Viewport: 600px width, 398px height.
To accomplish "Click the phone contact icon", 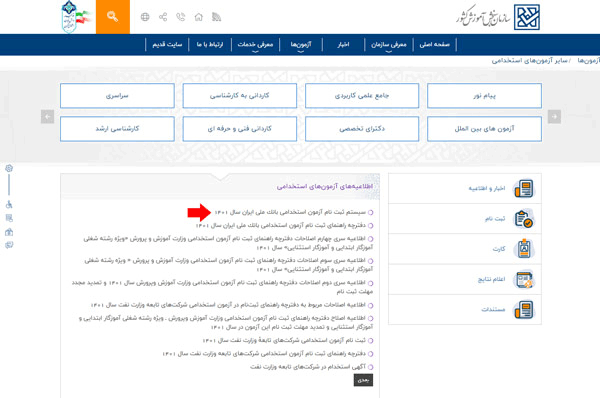I will pyautogui.click(x=181, y=17).
